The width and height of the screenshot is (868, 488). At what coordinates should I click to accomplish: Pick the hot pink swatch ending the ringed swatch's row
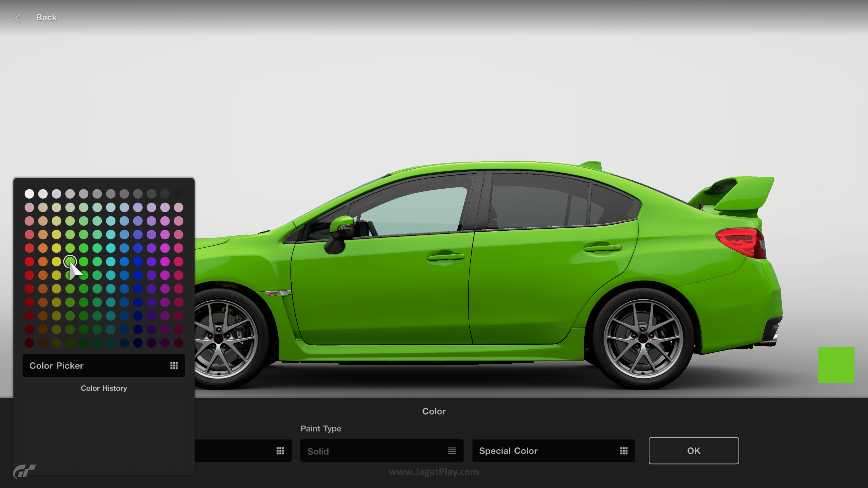click(x=179, y=261)
